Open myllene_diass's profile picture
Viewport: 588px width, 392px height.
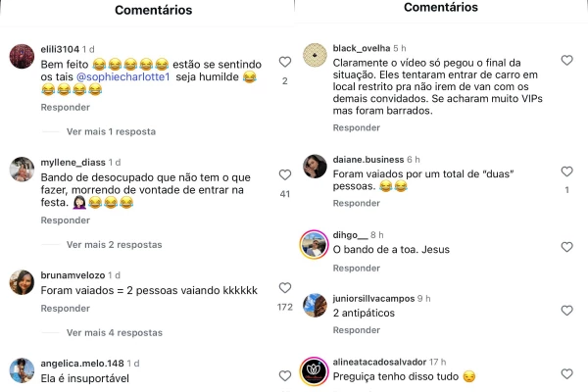click(22, 170)
